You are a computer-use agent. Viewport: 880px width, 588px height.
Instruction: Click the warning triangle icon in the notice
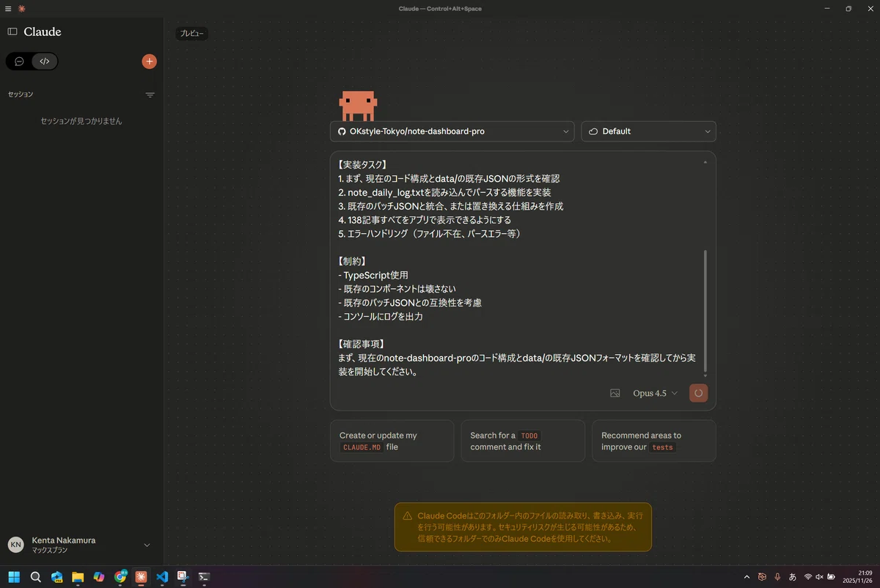pos(408,515)
